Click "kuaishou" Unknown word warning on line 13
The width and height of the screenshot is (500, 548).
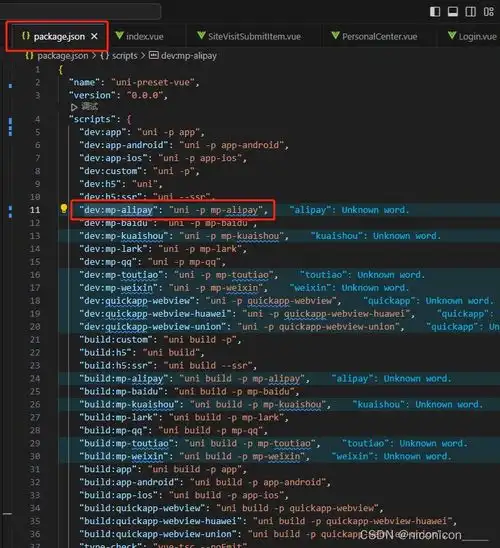tap(375, 236)
